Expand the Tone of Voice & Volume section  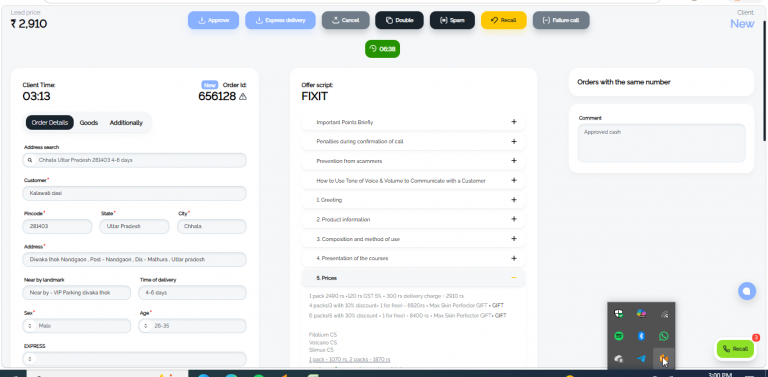(413, 180)
